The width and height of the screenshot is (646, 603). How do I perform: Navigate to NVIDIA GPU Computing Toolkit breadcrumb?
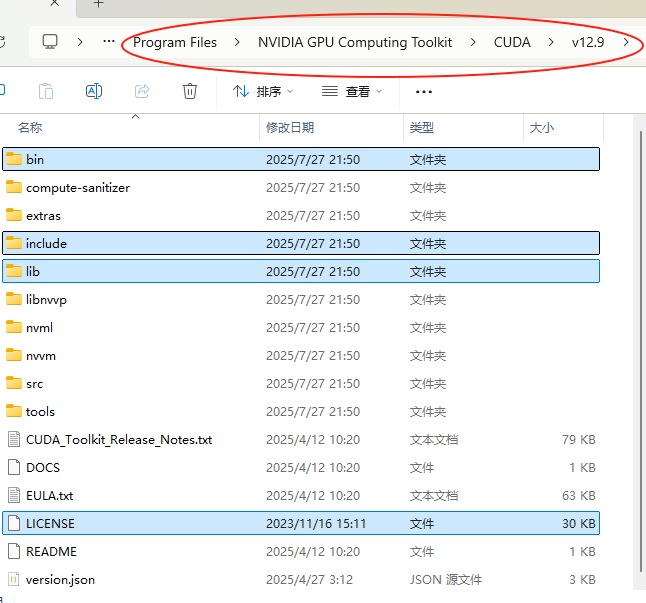pyautogui.click(x=355, y=42)
